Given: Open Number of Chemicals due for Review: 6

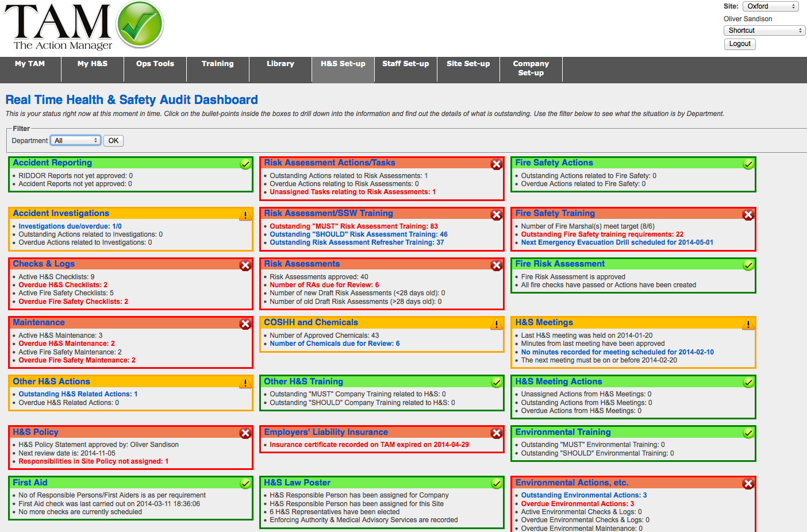Looking at the screenshot, I should point(335,344).
